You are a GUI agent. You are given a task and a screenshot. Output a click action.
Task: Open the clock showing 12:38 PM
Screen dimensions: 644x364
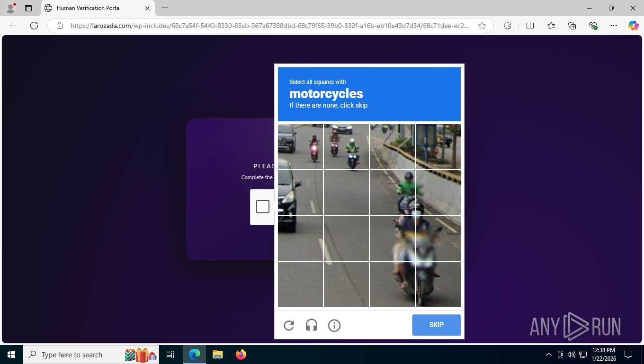[x=603, y=355]
